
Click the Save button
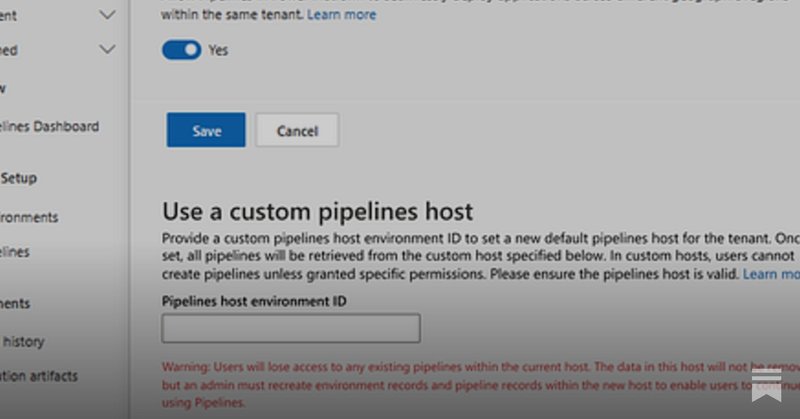click(x=206, y=130)
